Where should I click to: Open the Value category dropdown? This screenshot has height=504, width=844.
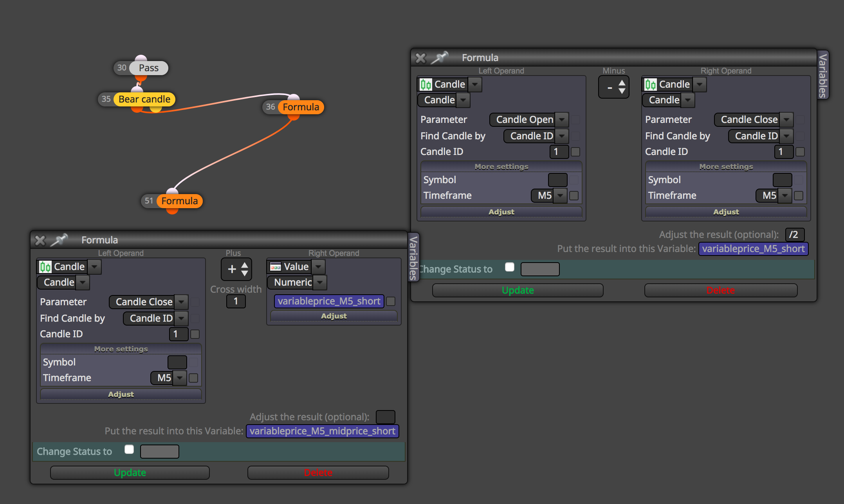[319, 267]
